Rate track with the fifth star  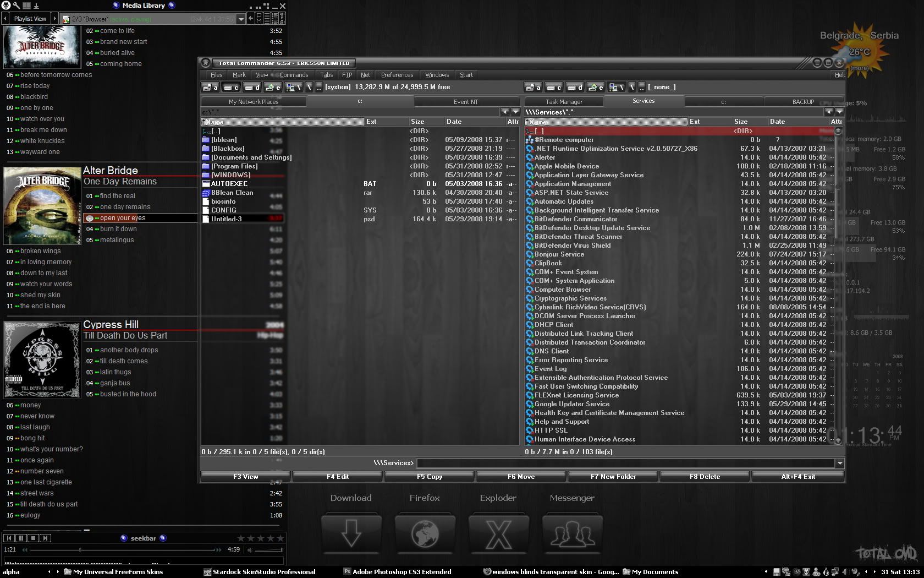tap(280, 538)
